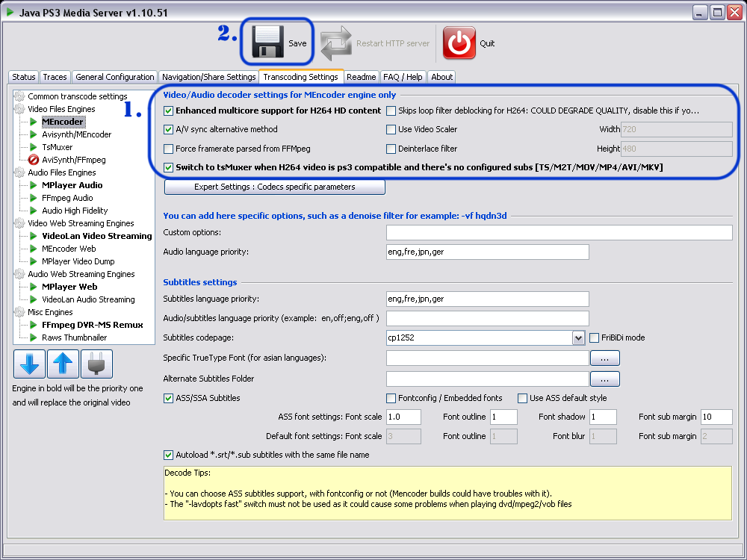Screen dimensions: 747x560
Task: Disable Enhanced multicore support for H264 checkbox
Action: coord(168,111)
